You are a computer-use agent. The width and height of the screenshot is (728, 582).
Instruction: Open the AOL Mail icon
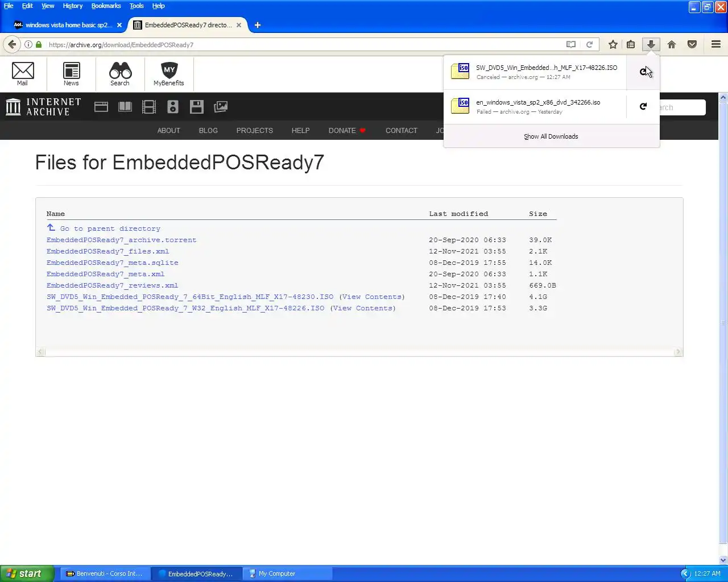(x=23, y=74)
